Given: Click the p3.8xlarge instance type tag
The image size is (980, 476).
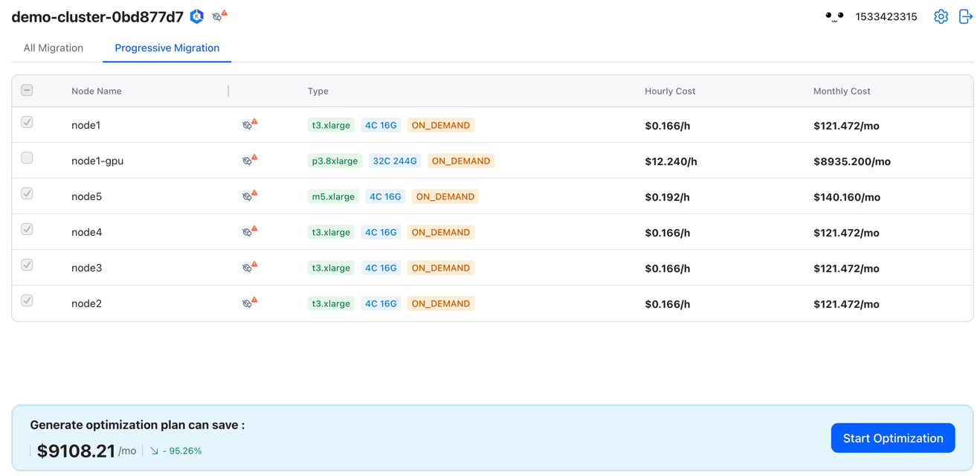Looking at the screenshot, I should point(335,161).
